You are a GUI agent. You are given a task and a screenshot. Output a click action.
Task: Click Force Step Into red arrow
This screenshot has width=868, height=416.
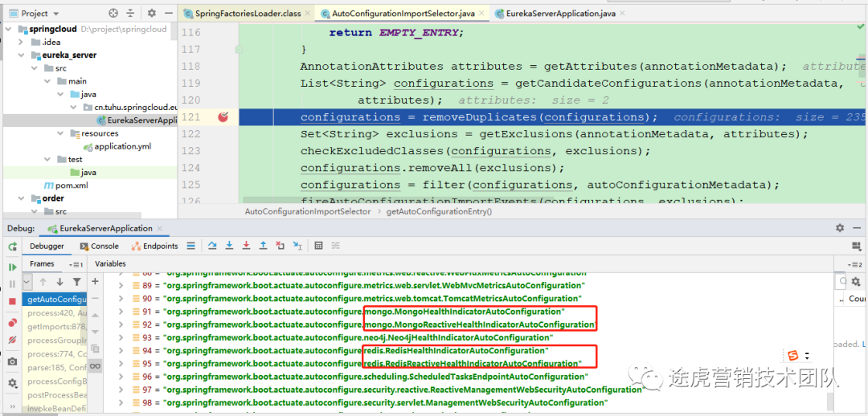click(246, 246)
